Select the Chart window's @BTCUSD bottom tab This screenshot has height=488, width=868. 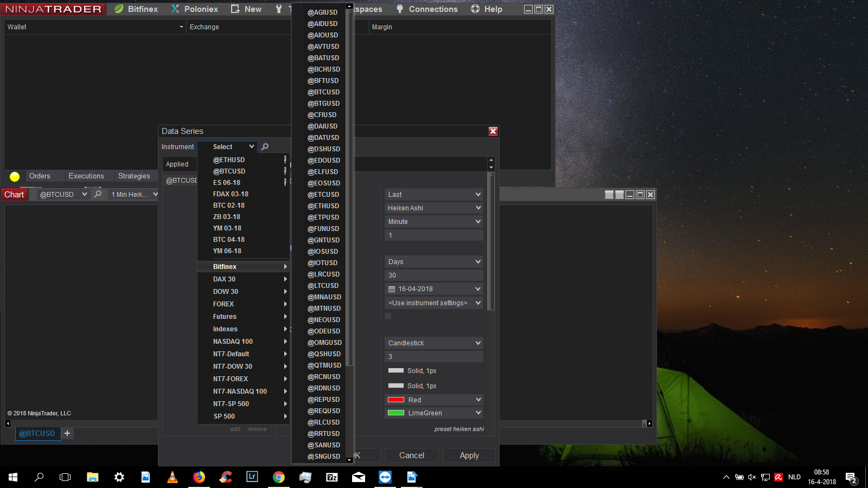pyautogui.click(x=37, y=434)
